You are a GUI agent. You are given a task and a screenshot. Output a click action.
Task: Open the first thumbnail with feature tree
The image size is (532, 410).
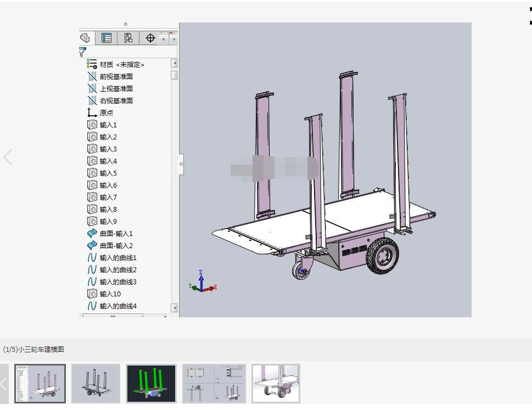[x=40, y=384]
